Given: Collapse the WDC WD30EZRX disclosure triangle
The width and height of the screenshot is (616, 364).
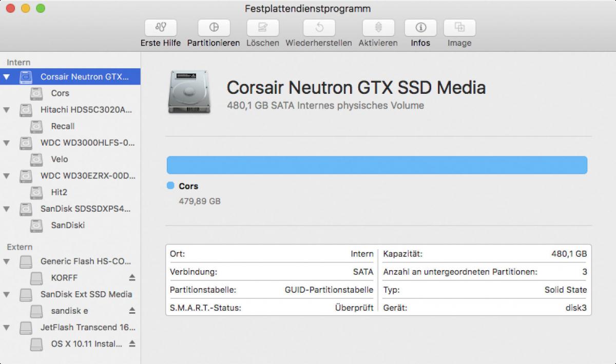Looking at the screenshot, I should point(6,176).
